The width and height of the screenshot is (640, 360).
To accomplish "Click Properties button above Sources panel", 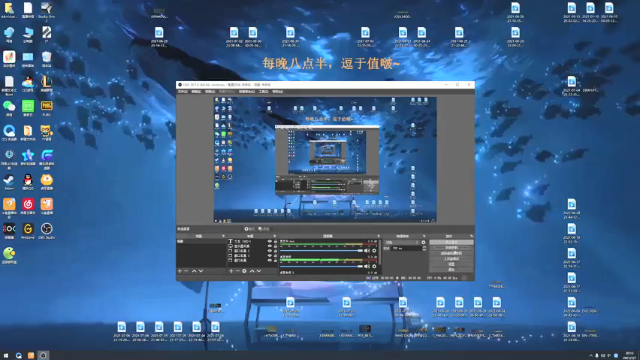I will coord(249,229).
